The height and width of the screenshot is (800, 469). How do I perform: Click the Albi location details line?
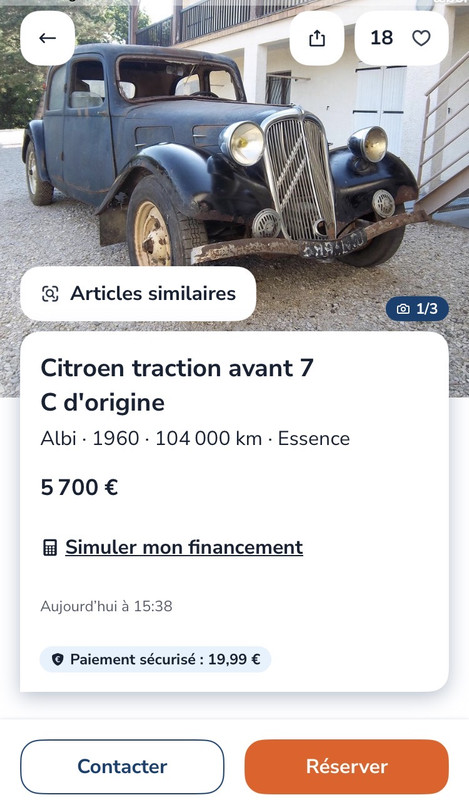(x=195, y=438)
